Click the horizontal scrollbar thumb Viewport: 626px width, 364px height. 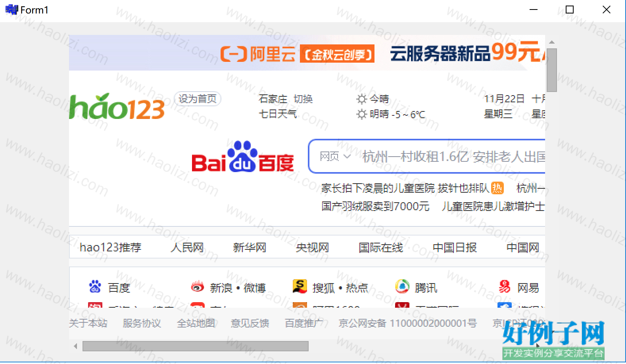tap(195, 346)
